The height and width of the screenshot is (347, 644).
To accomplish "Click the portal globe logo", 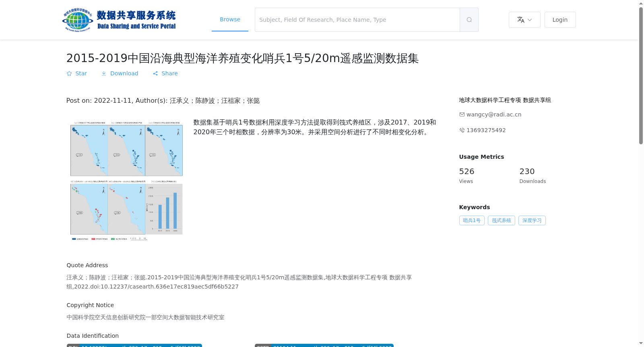I will (x=78, y=20).
